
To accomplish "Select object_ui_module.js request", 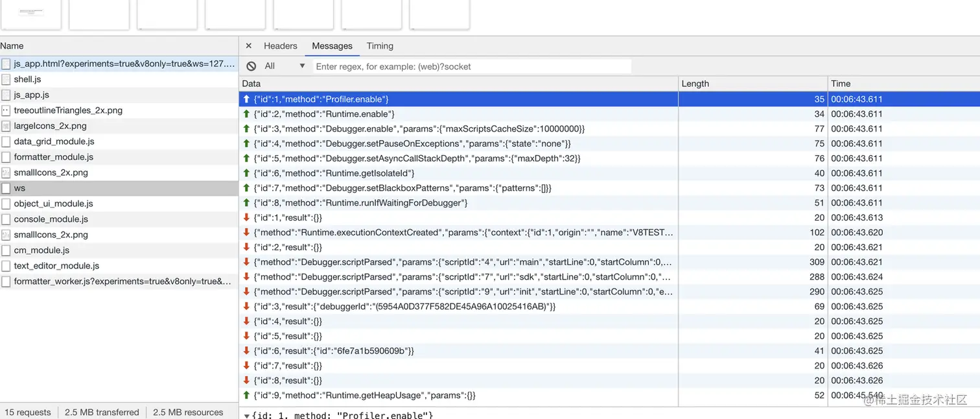I will (x=119, y=204).
